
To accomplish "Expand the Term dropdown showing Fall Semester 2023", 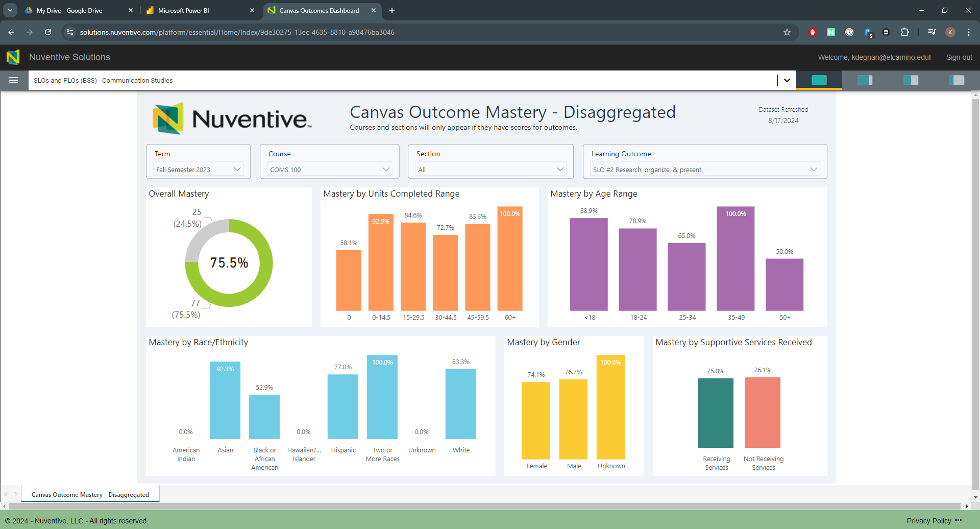I will [198, 170].
